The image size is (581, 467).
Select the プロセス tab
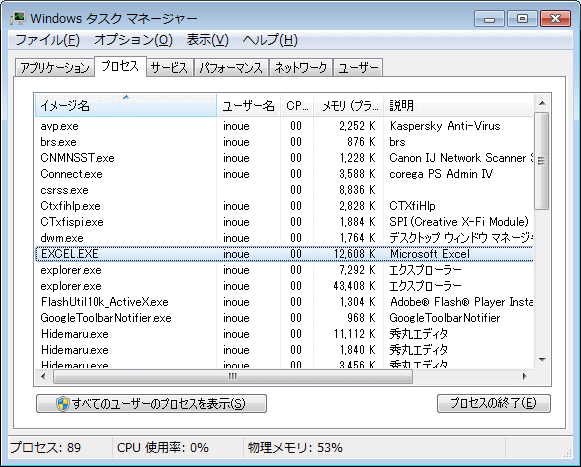[x=120, y=66]
